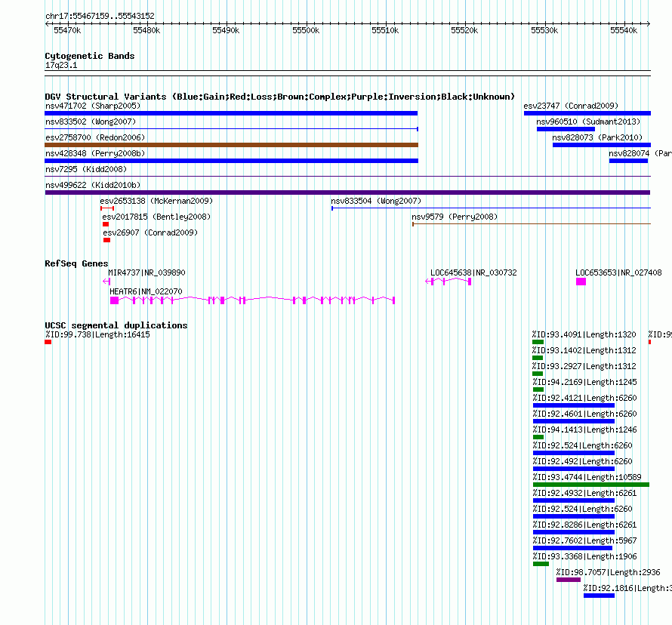Screen dimensions: 672x625
Task: Select the blue nsv960510 (Sudmant2013) bar
Action: click(x=566, y=129)
